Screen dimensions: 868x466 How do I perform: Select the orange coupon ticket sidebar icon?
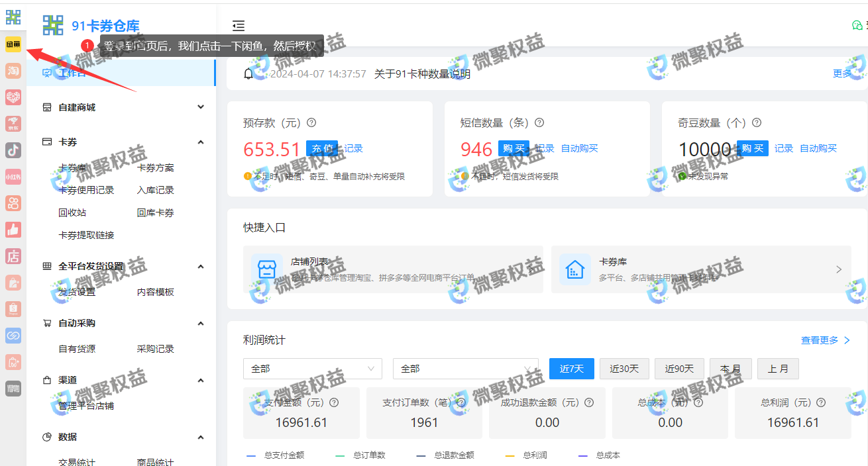[13, 362]
